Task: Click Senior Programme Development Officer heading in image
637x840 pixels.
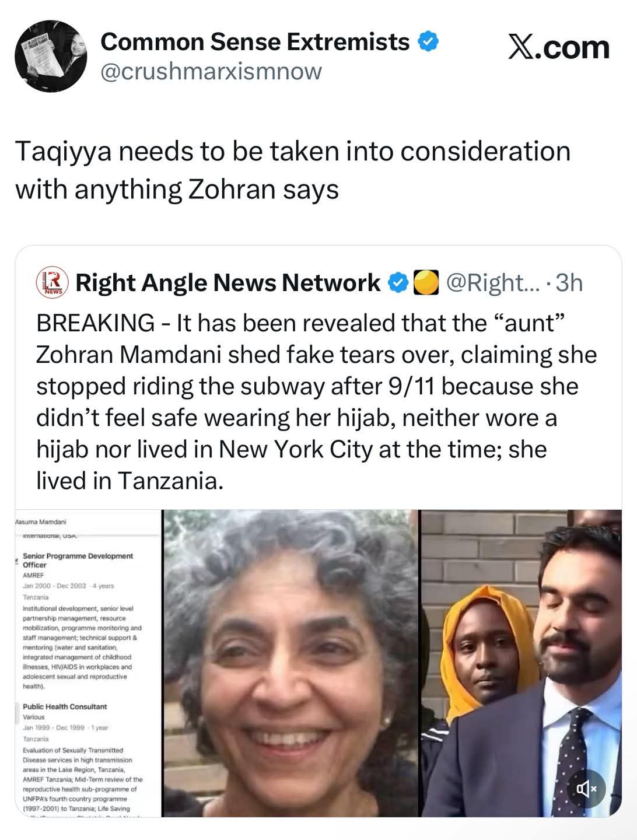Action: [x=78, y=560]
